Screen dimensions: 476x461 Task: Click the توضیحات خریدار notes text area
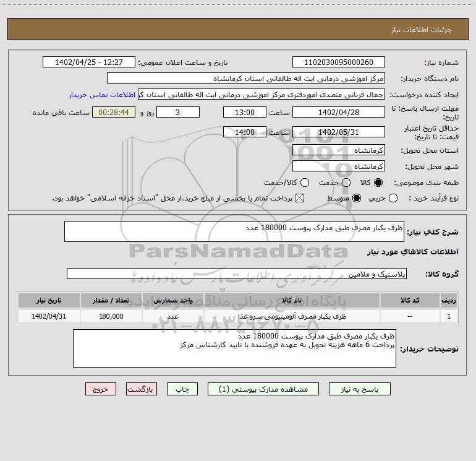[x=235, y=348]
